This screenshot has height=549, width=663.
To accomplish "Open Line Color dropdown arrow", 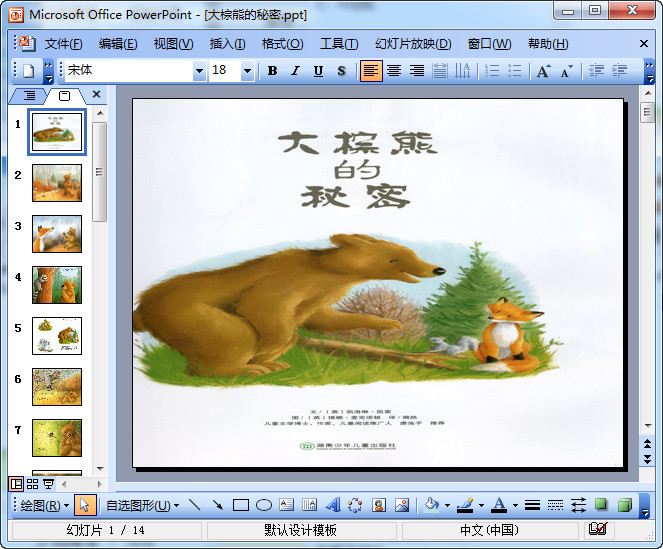I will (481, 505).
